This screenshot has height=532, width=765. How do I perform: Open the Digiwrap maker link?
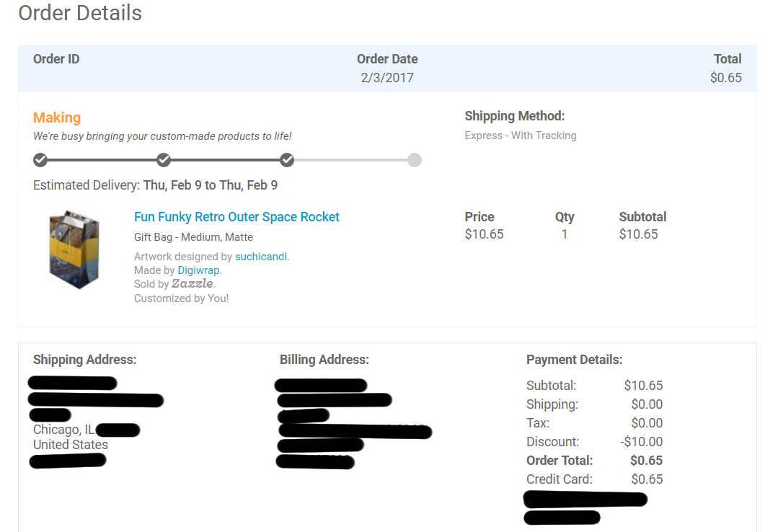pyautogui.click(x=198, y=270)
